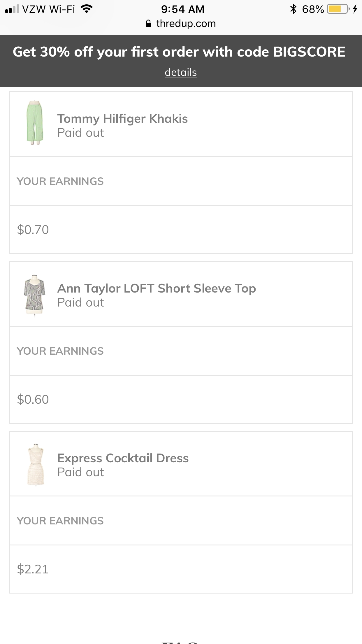Tap the battery indicator icon
Screen dimensions: 362x644
coord(338,9)
